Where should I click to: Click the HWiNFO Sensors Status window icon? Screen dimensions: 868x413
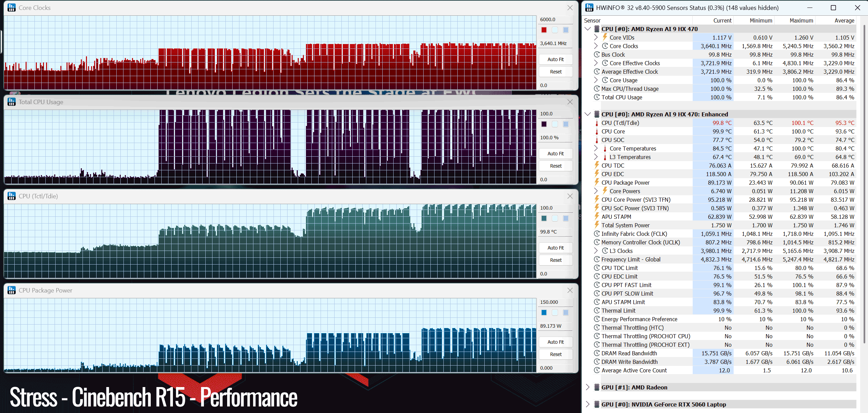[589, 8]
